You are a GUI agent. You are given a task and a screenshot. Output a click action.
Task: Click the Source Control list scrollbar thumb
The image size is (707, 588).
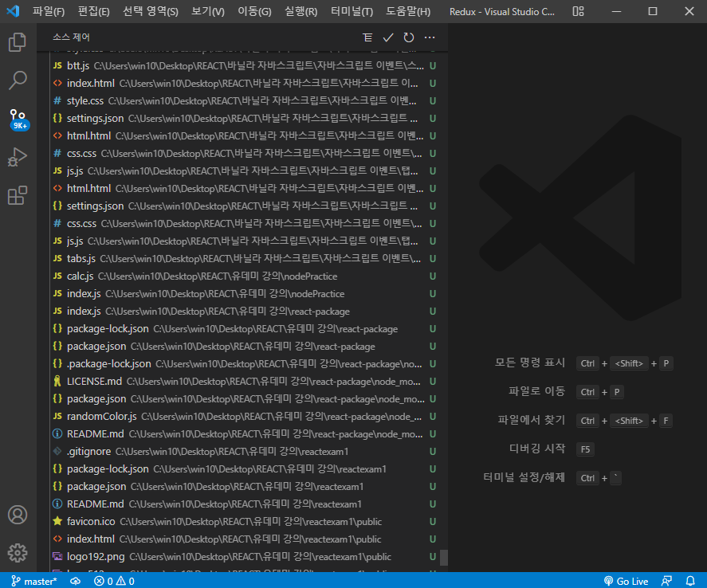(x=444, y=558)
